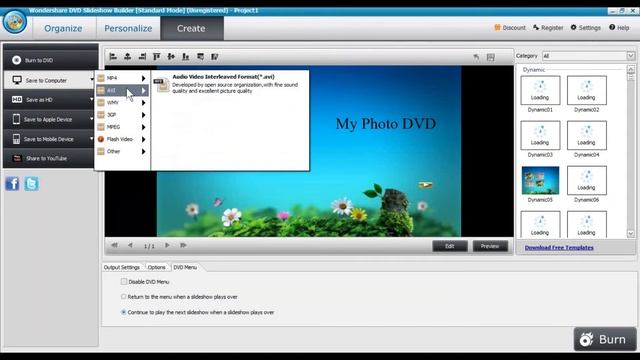
Task: Go to the next menu page
Action: (167, 245)
